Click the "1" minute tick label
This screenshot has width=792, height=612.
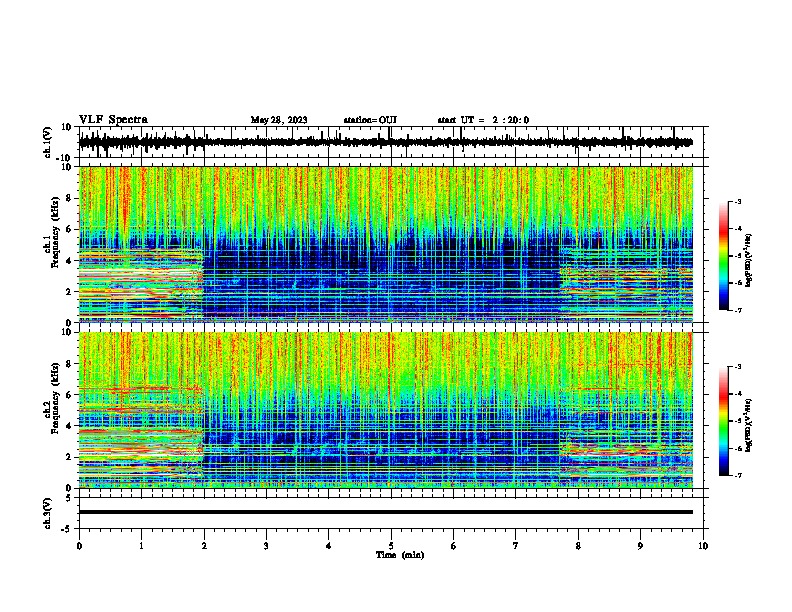point(141,546)
